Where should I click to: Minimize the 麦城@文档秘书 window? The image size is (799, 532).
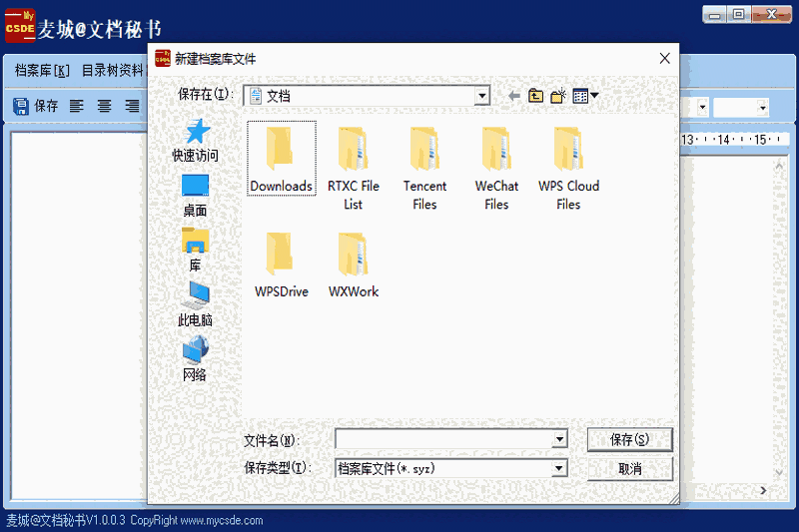click(715, 15)
